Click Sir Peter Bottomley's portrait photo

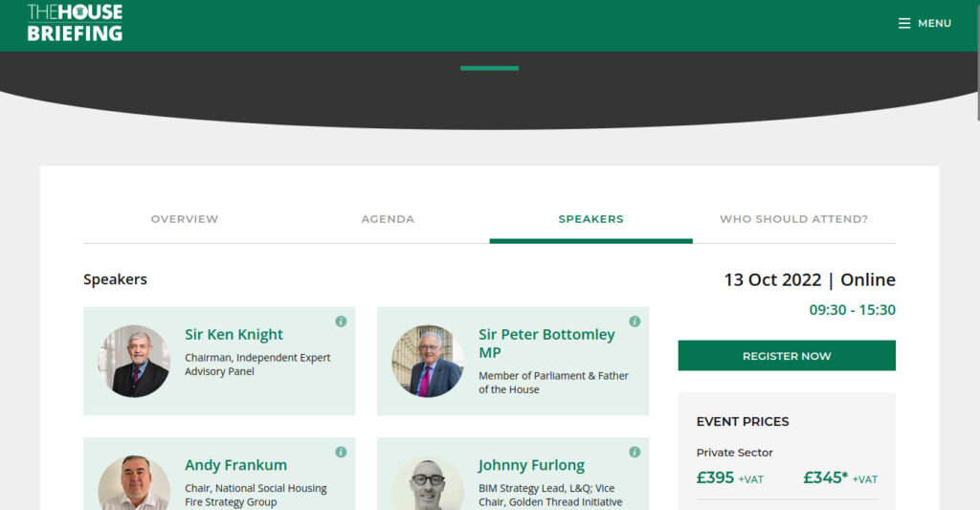pyautogui.click(x=428, y=362)
